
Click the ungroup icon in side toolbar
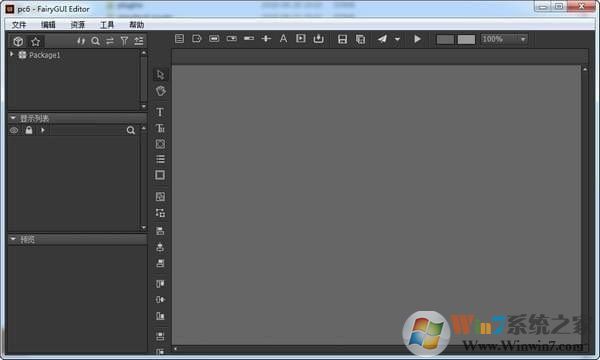160,213
